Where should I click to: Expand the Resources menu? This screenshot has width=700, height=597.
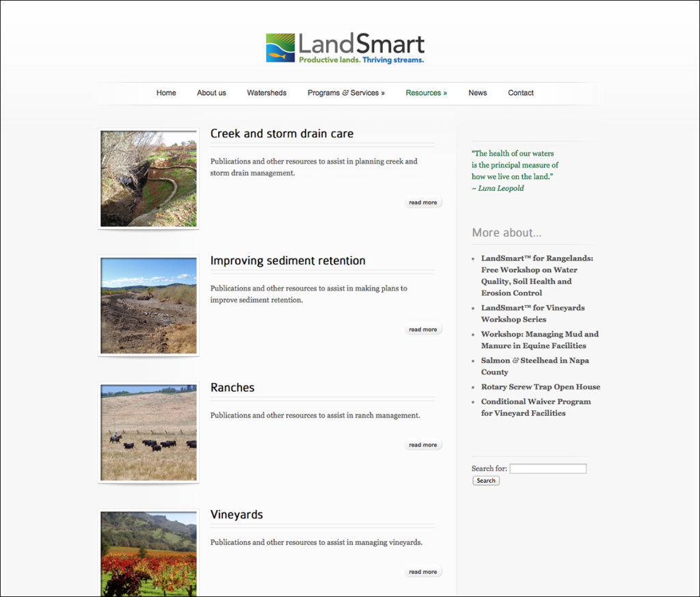427,93
